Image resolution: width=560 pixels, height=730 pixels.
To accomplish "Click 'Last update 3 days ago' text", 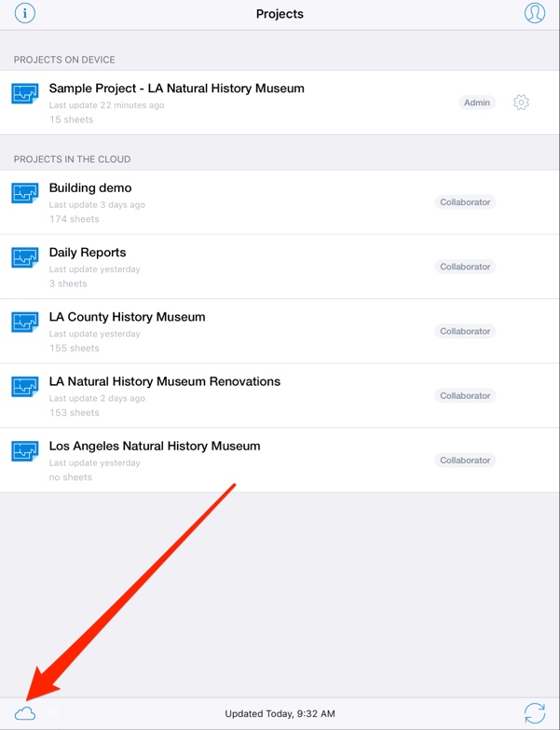I will tap(97, 205).
